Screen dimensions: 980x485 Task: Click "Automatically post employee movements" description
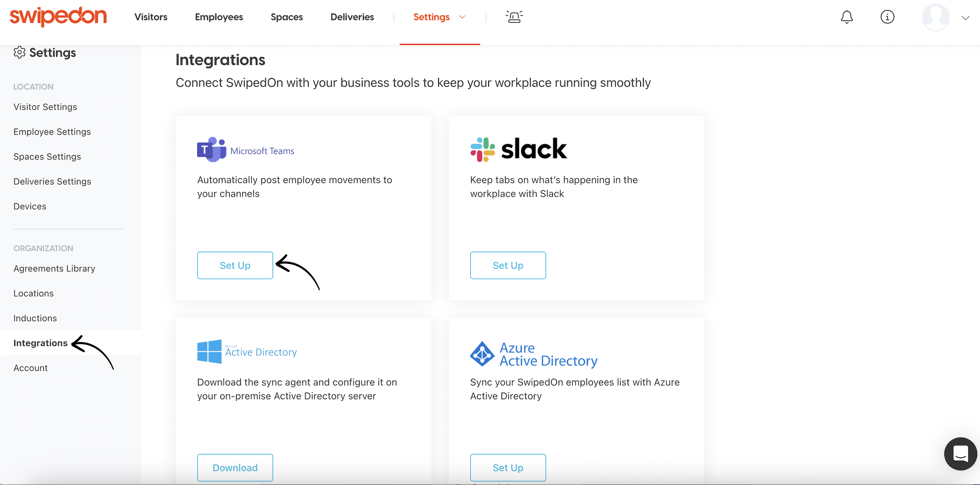294,187
